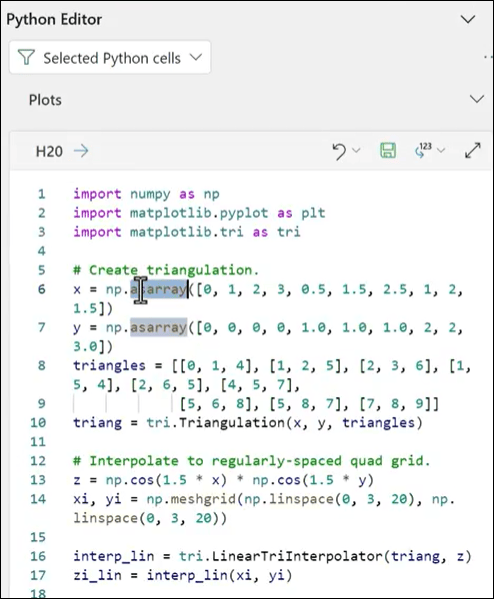Click the LinearTriInterpolator text on line 16

point(296,556)
